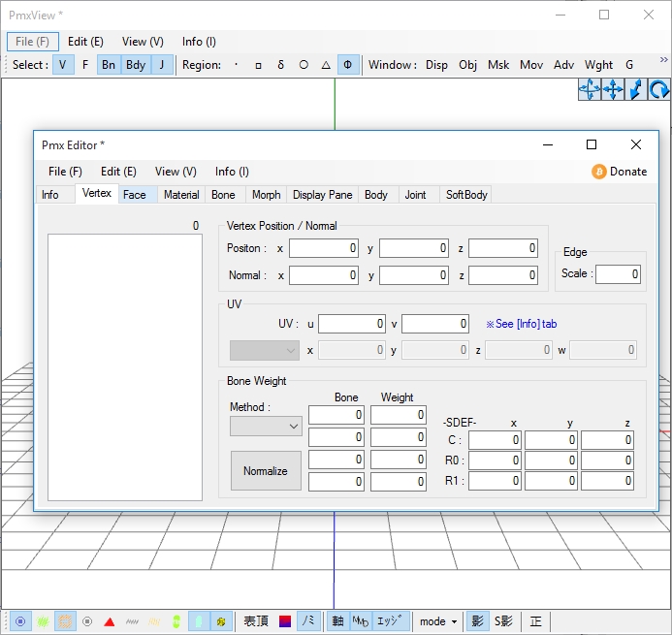Click the Edge Scale input field
This screenshot has height=635, width=672.
coord(618,273)
